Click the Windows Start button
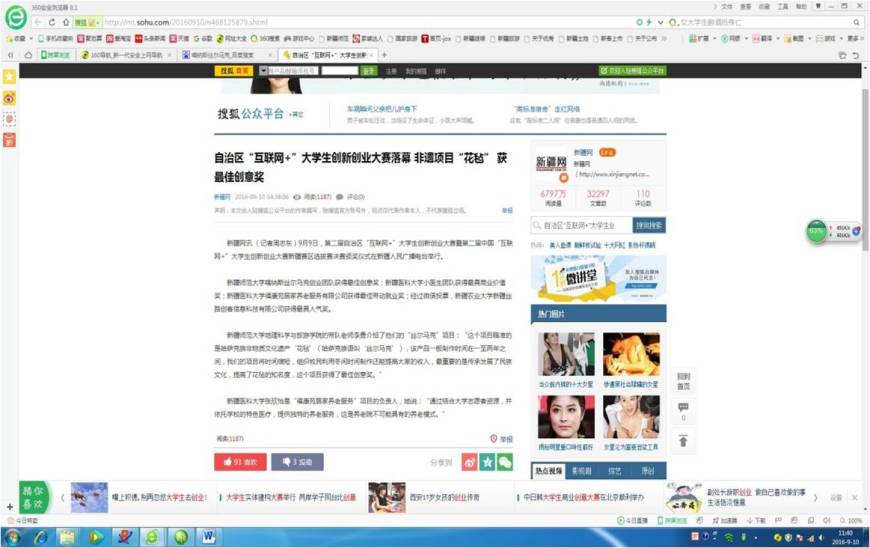The width and height of the screenshot is (870, 548). (13, 537)
